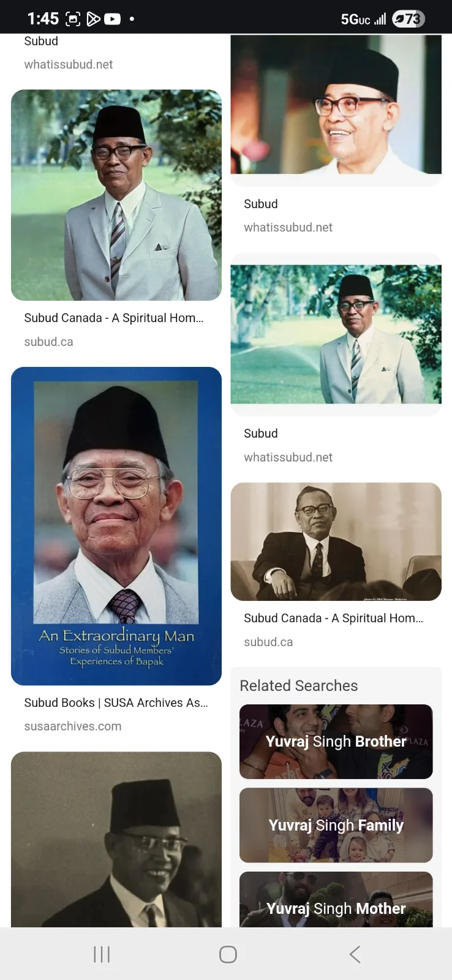Open recent apps via three-bar icon
This screenshot has width=452, height=980.
point(102,954)
